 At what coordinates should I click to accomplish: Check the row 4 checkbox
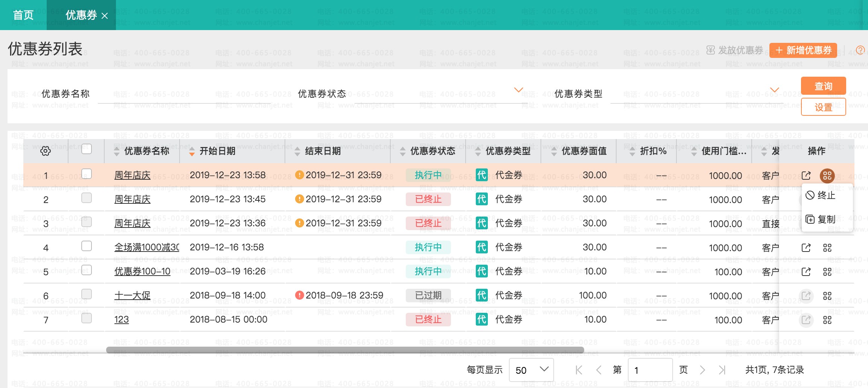[x=87, y=246]
